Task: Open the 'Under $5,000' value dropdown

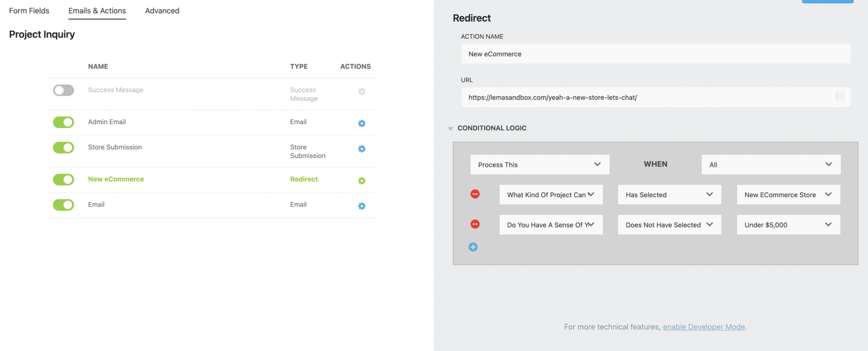Action: (788, 225)
